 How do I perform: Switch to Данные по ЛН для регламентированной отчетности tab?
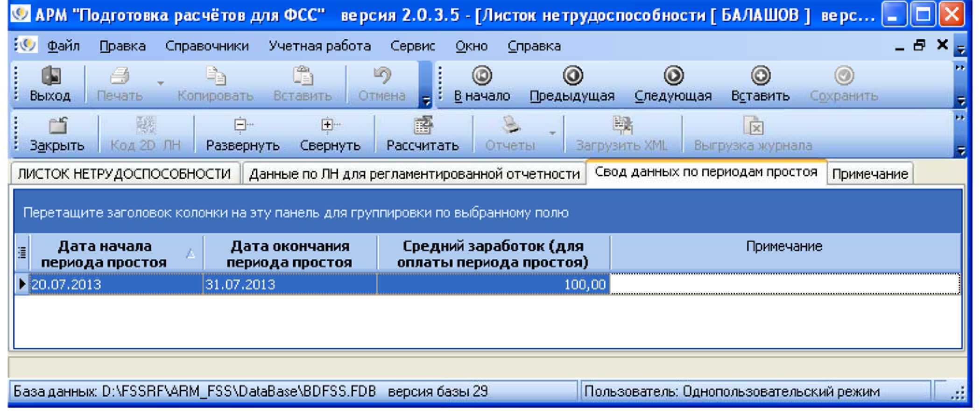point(414,174)
